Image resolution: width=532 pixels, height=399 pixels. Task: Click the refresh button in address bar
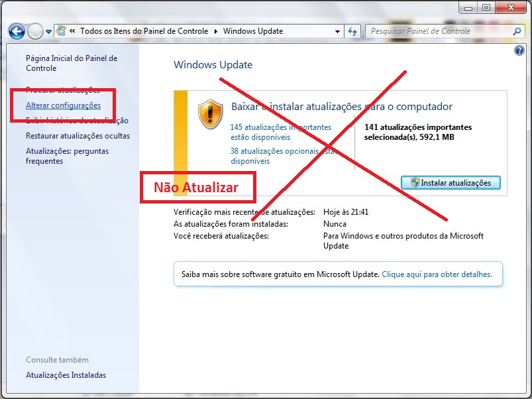coord(352,32)
